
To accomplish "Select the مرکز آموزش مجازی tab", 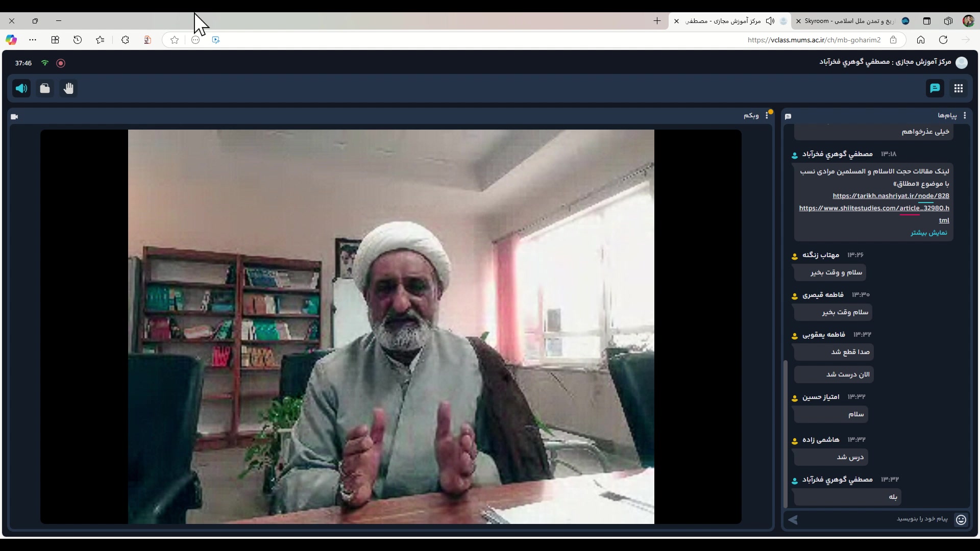I will pyautogui.click(x=725, y=21).
